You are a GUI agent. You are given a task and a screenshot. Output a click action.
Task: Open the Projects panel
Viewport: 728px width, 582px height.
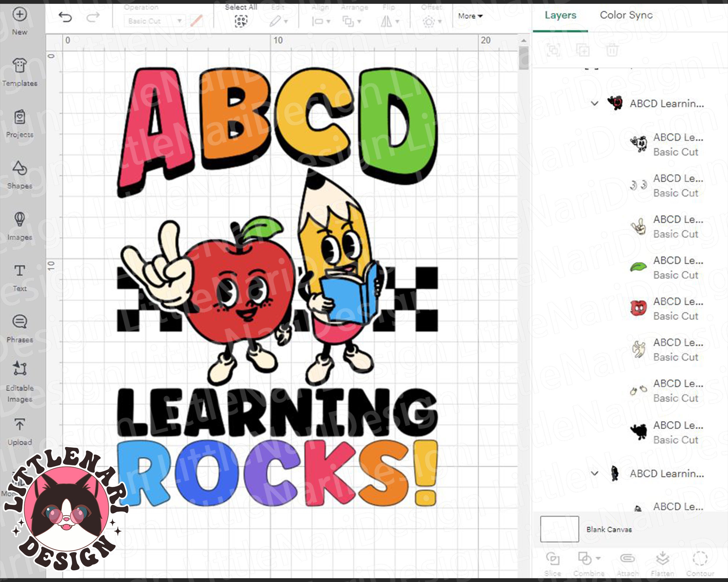tap(20, 123)
